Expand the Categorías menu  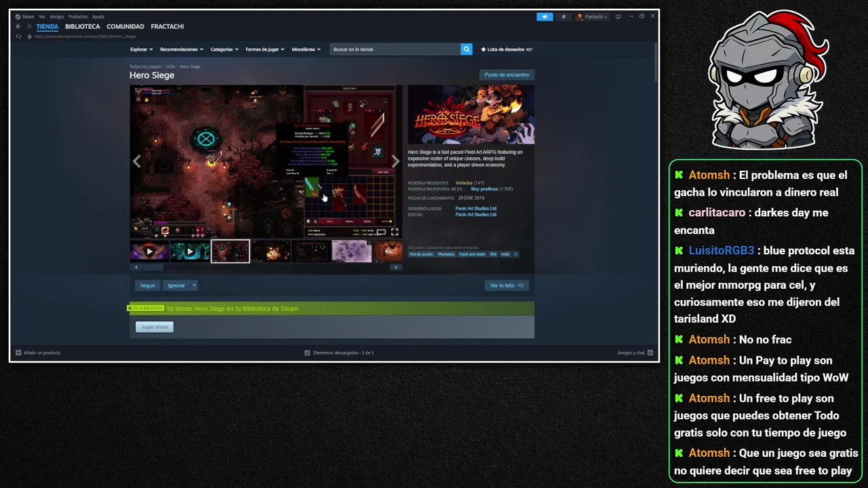(x=224, y=49)
